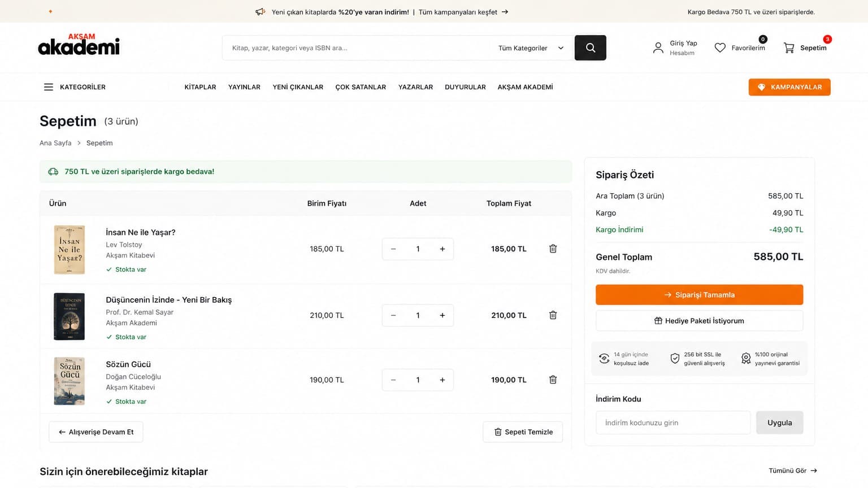
Task: Open the AKŞAM AKADEMİ menu item
Action: pos(525,87)
